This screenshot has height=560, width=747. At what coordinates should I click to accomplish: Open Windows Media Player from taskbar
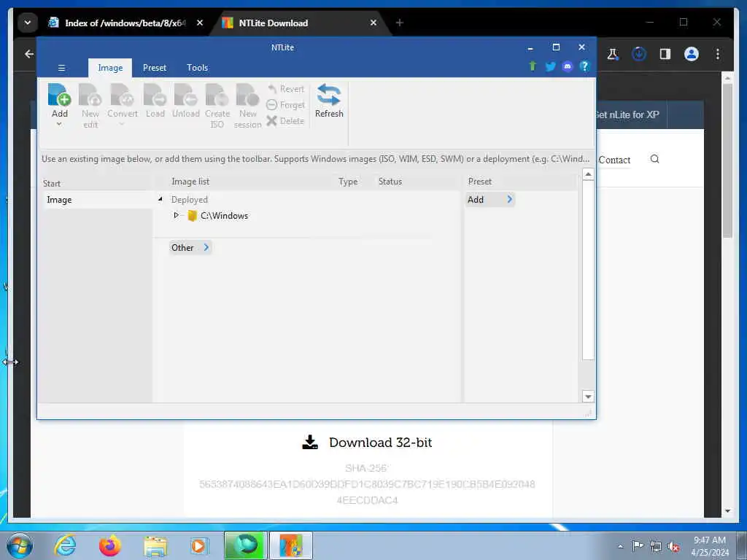tap(198, 545)
